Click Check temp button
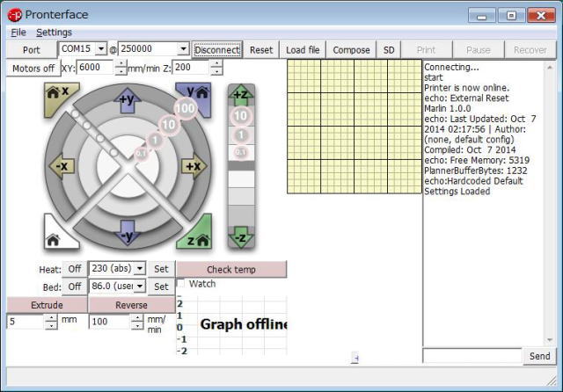 point(231,269)
